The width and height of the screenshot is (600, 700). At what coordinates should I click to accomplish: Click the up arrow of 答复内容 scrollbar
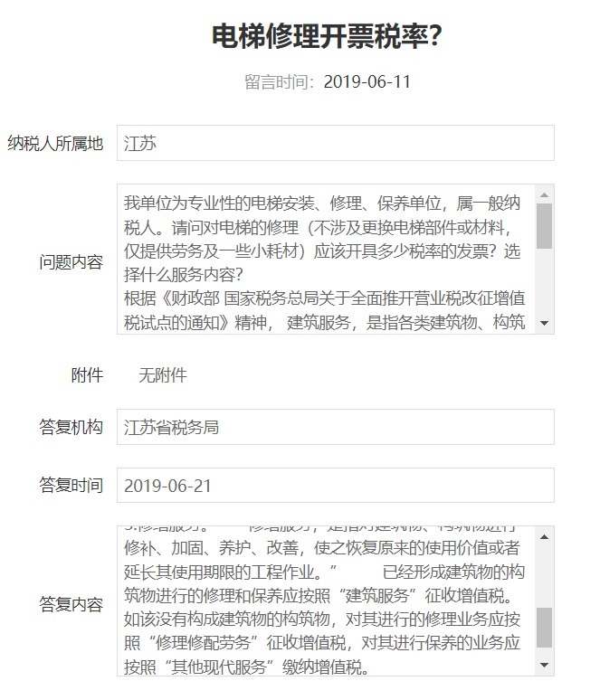point(544,537)
